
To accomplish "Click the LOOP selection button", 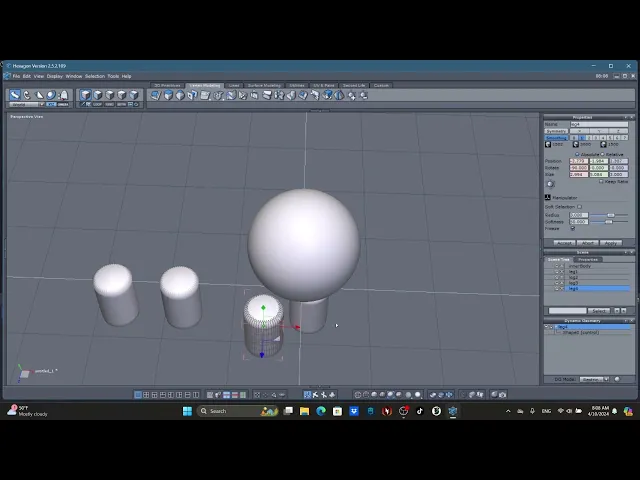I will pos(97,104).
